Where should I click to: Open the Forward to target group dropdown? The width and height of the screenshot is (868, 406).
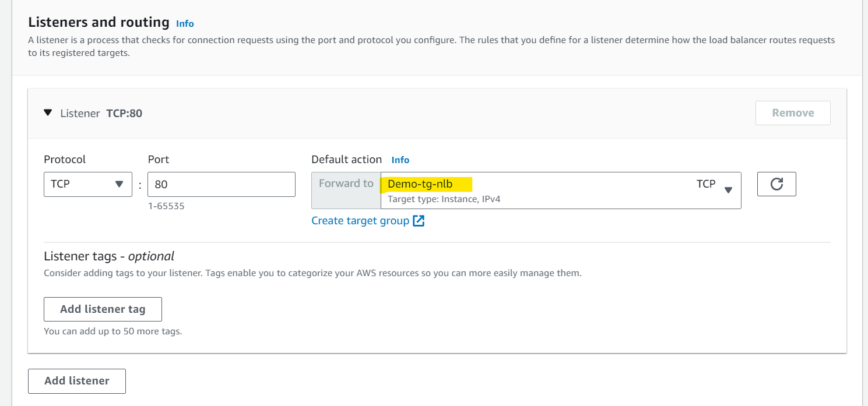tap(561, 190)
